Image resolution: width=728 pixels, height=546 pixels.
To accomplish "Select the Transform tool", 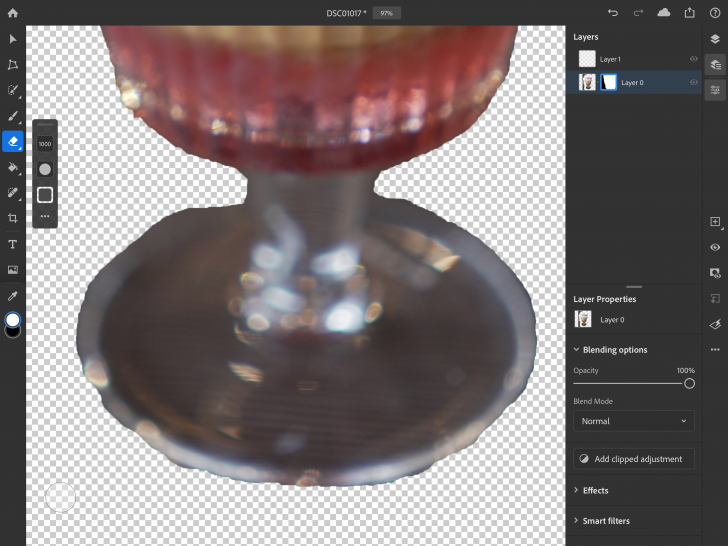I will click(13, 65).
